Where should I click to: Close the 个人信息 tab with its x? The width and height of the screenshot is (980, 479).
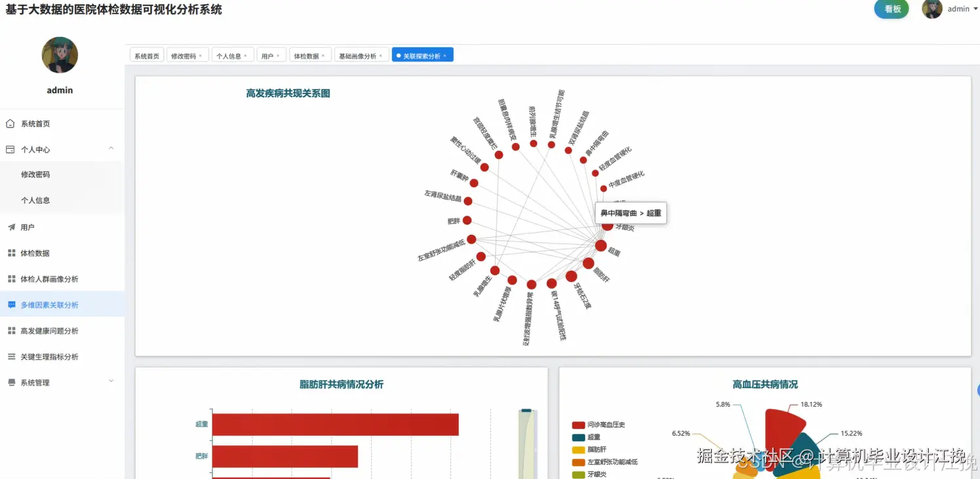[x=245, y=56]
